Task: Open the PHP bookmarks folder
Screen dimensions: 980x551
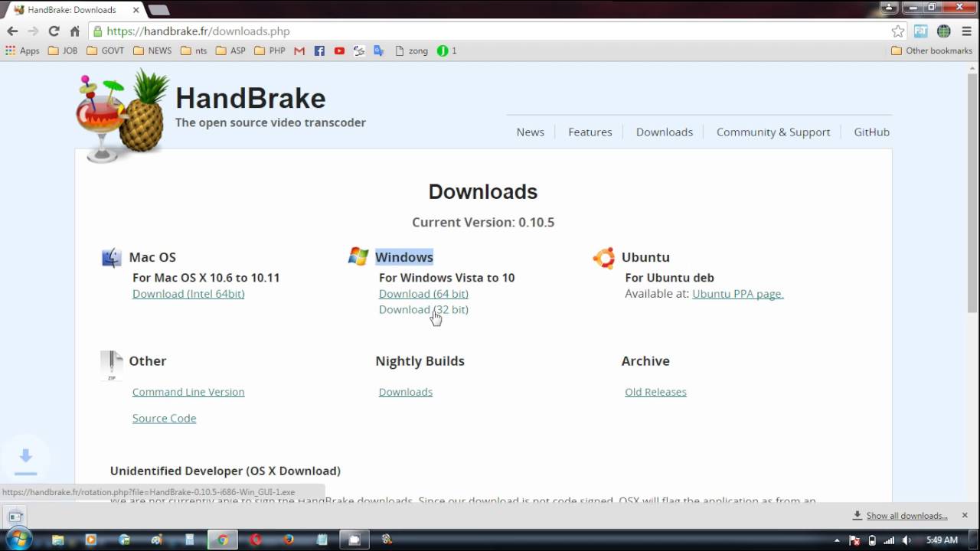Action: (x=269, y=51)
